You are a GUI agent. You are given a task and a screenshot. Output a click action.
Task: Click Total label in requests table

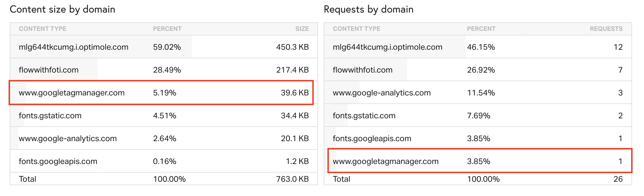click(x=341, y=179)
